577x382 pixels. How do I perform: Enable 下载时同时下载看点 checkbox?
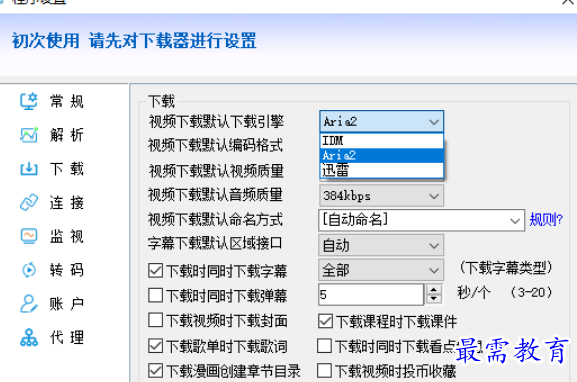(325, 346)
